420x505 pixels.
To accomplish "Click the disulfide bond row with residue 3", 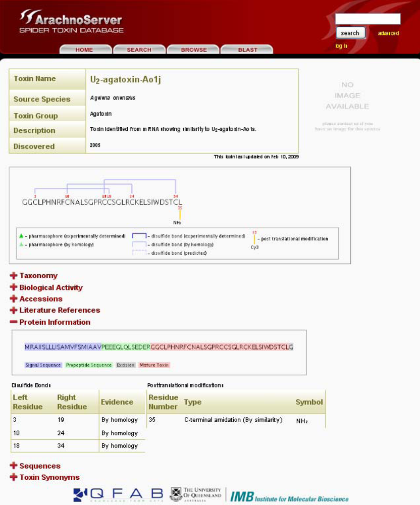I will click(78, 420).
